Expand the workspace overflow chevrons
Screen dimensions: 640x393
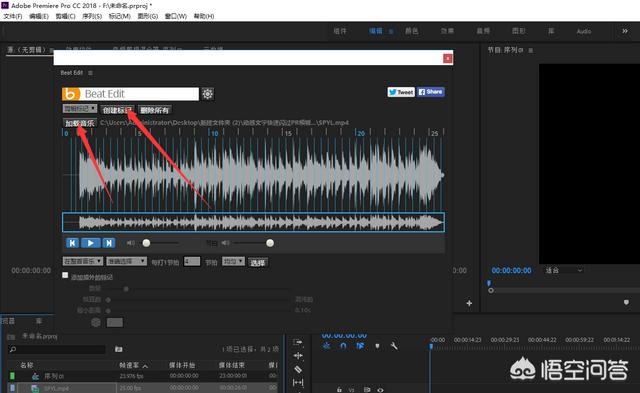point(625,31)
